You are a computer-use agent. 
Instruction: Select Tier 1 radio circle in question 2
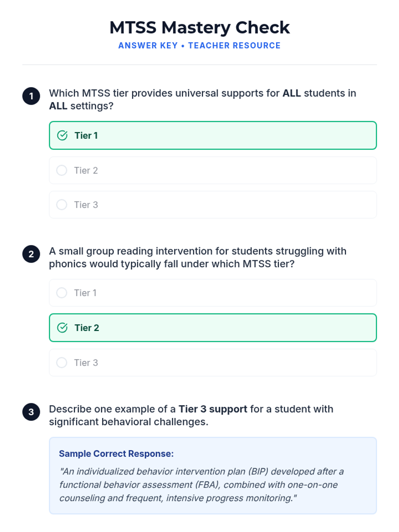coord(62,293)
